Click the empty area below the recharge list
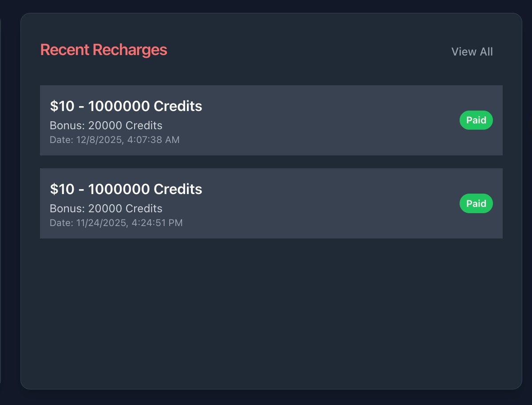The width and height of the screenshot is (532, 405). pyautogui.click(x=271, y=311)
